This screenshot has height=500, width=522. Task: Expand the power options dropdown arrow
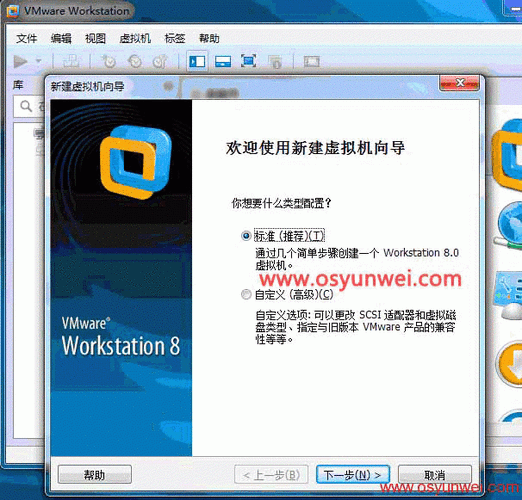pyautogui.click(x=39, y=61)
